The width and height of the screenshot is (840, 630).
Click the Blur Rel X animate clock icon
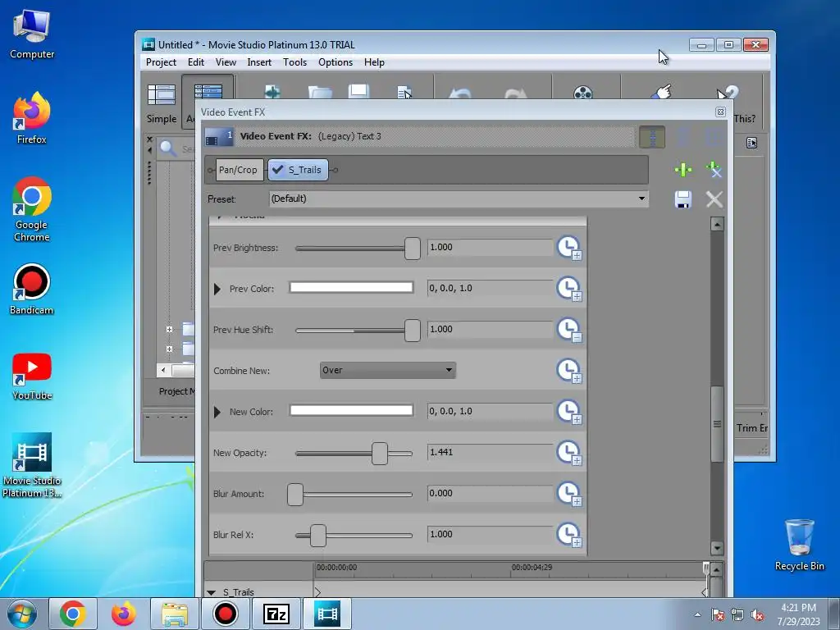[x=569, y=535]
